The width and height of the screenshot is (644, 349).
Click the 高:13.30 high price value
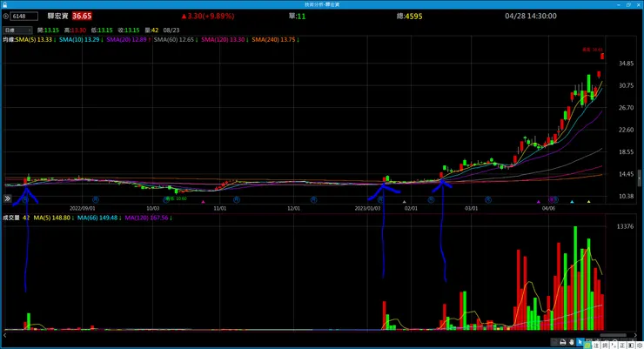coord(75,30)
